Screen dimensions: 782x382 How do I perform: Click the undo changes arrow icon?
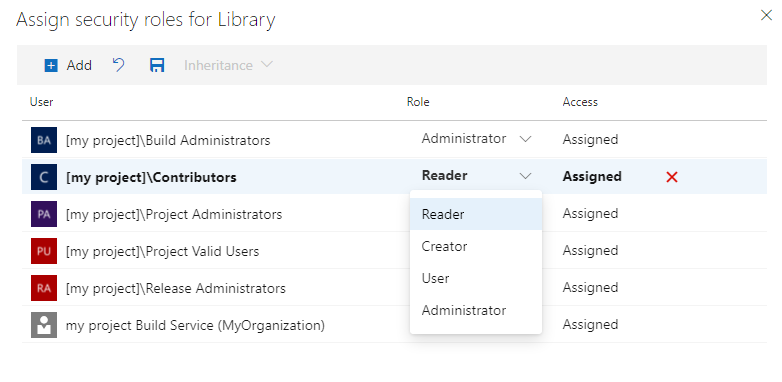click(118, 65)
